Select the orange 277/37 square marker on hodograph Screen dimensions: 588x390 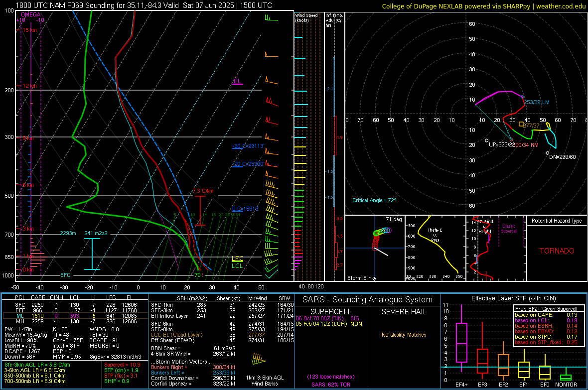pyautogui.click(x=521, y=124)
